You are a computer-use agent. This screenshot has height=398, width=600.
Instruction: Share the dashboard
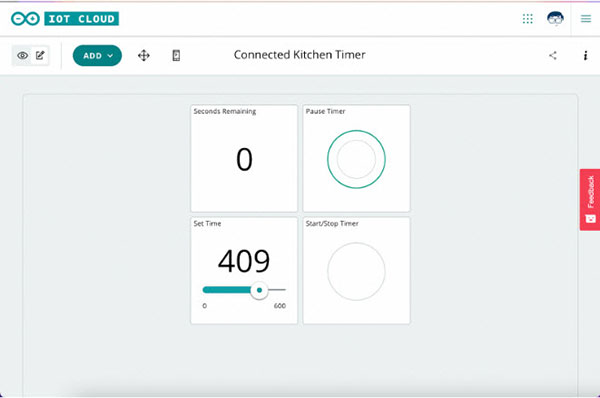[x=553, y=55]
